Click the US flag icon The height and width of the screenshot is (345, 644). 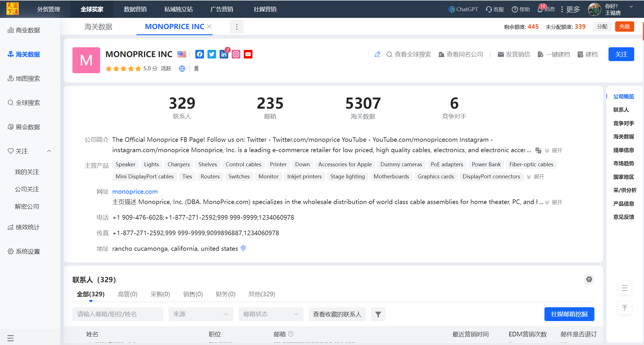182,54
